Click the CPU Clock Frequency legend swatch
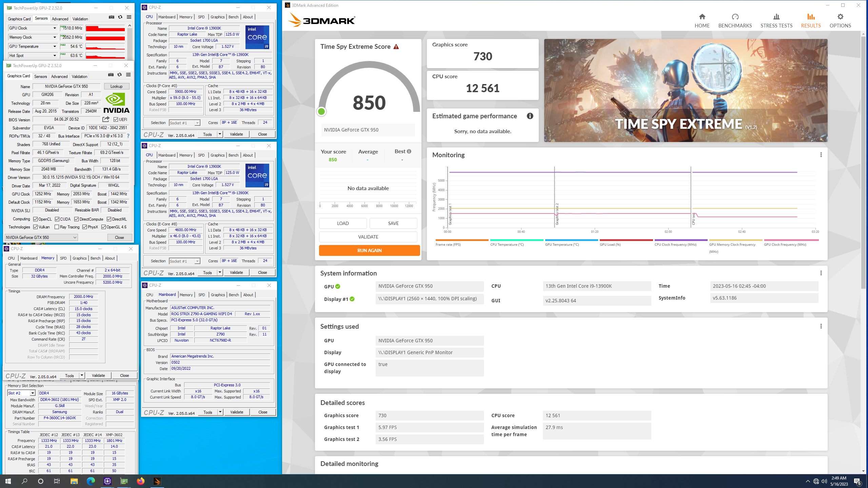Image resolution: width=868 pixels, height=488 pixels. [681, 240]
